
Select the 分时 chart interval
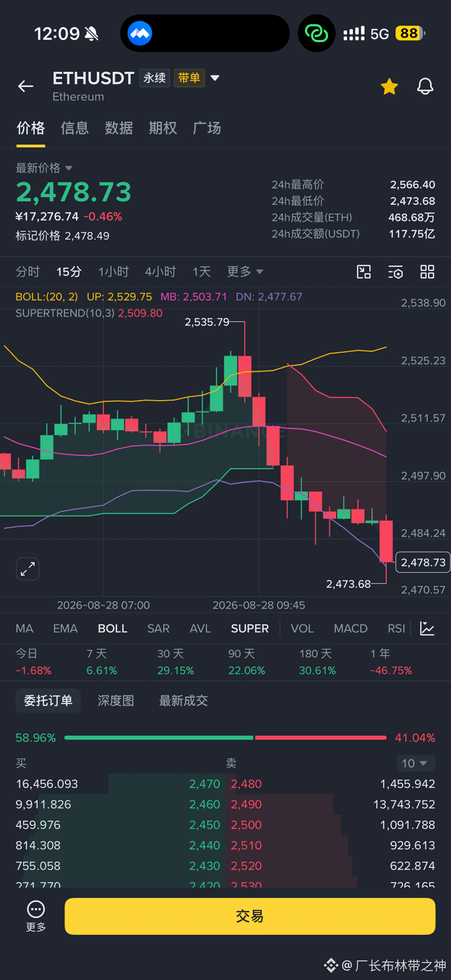pyautogui.click(x=28, y=272)
